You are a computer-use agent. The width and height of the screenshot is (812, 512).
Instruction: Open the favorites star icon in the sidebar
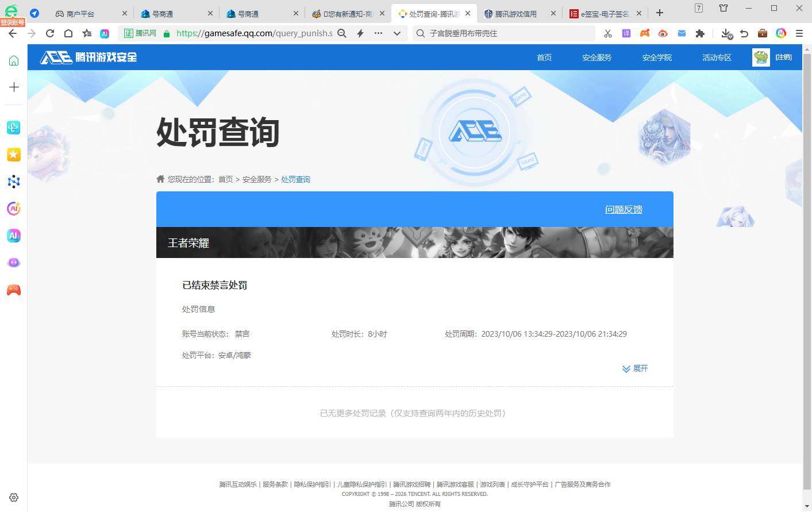(x=13, y=154)
